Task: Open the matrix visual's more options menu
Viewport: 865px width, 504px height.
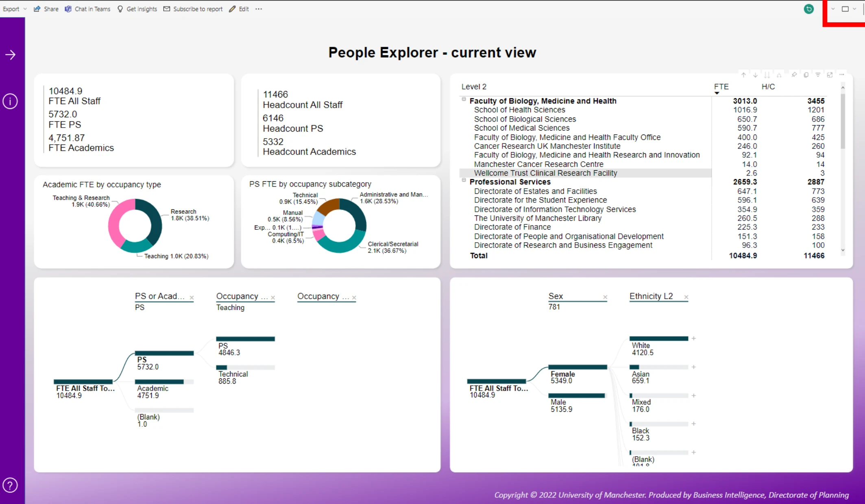Action: [x=842, y=75]
